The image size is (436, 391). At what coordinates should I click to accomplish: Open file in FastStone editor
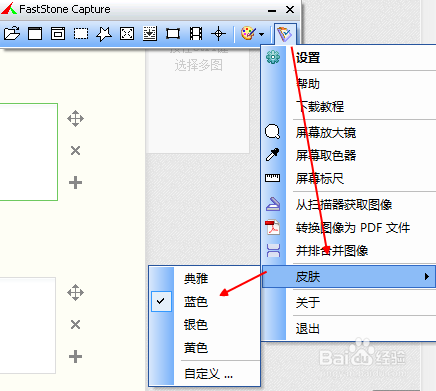[12, 34]
